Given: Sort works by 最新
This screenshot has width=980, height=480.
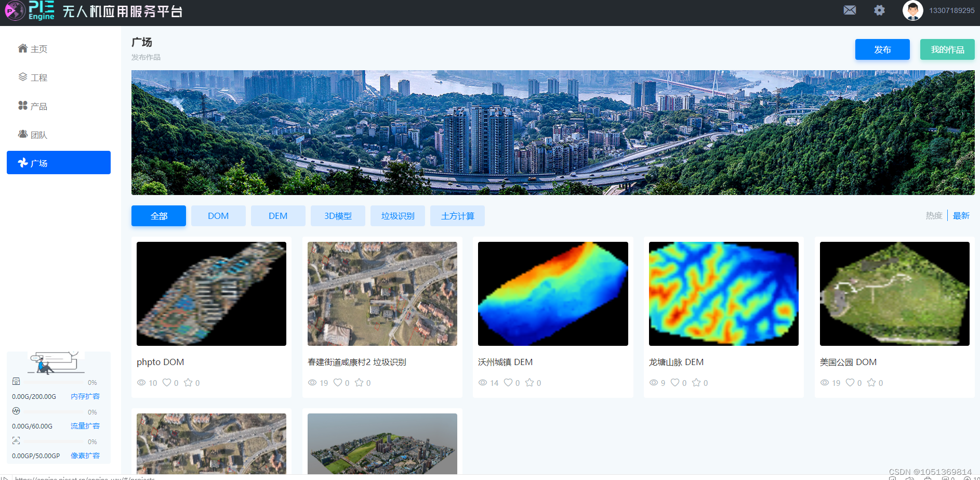Looking at the screenshot, I should pos(961,215).
